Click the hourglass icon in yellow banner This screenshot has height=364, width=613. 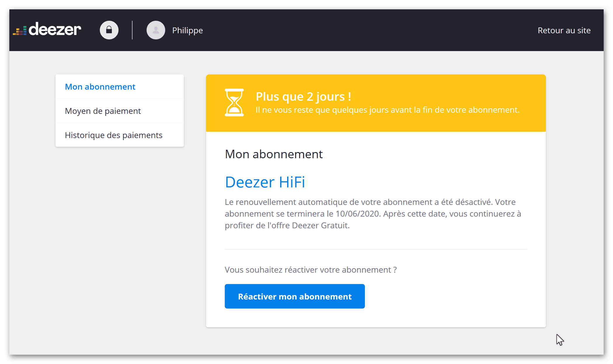point(234,102)
